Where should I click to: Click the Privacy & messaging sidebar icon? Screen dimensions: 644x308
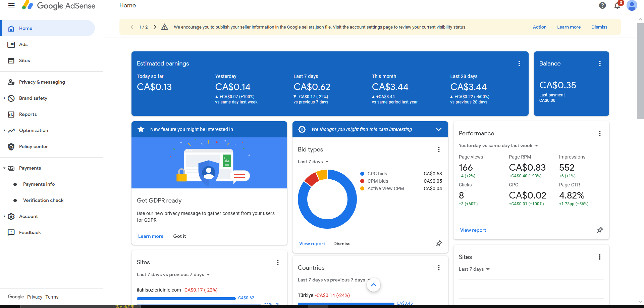[11, 82]
